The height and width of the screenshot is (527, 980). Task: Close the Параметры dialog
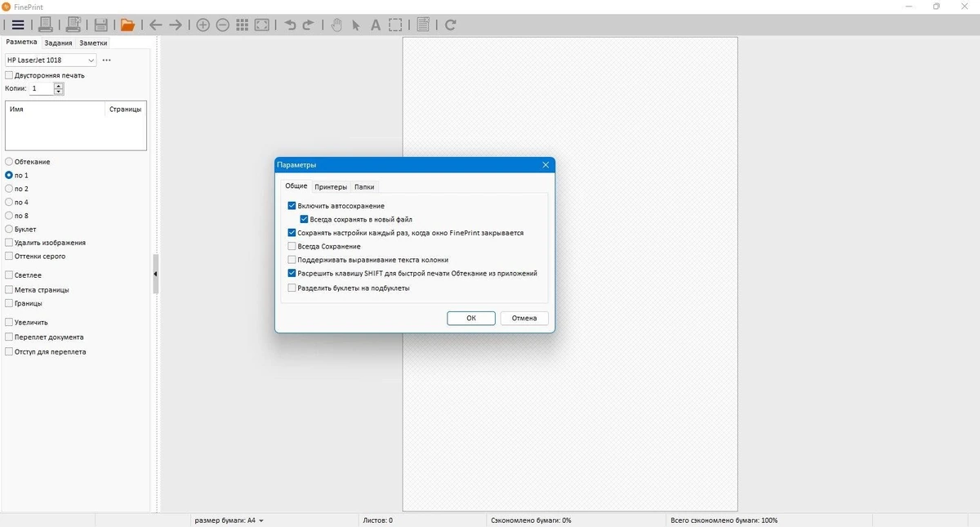[x=546, y=165]
